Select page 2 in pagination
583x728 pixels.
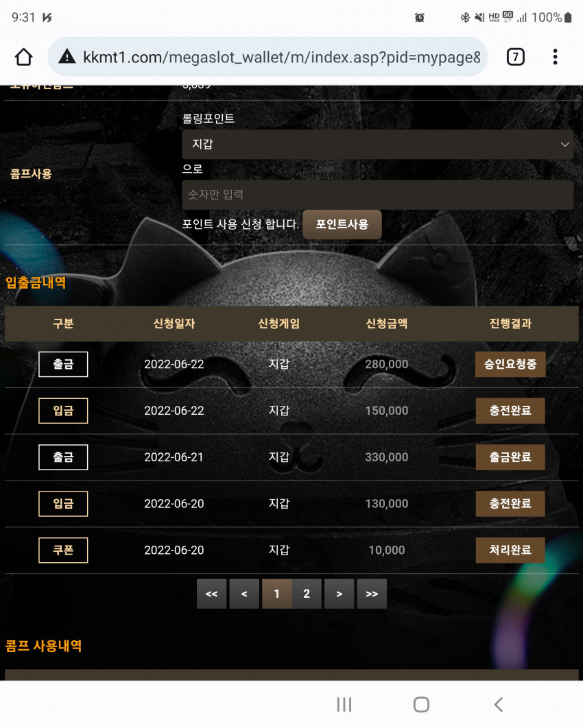[307, 594]
